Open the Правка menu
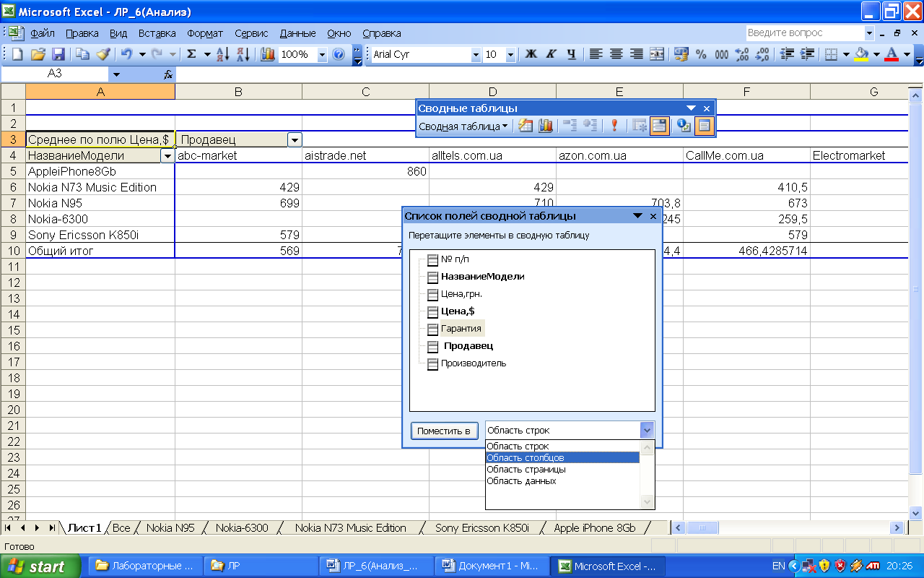The image size is (924, 578). (x=82, y=33)
